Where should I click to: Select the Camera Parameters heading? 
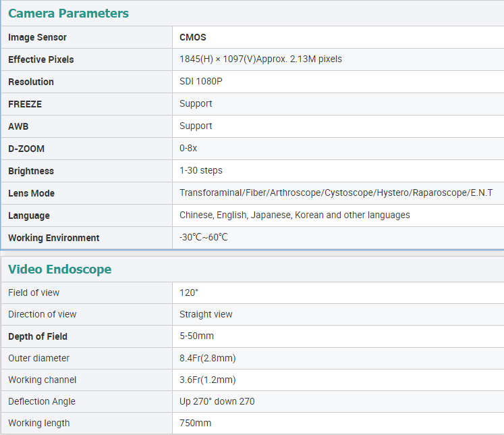pyautogui.click(x=68, y=14)
